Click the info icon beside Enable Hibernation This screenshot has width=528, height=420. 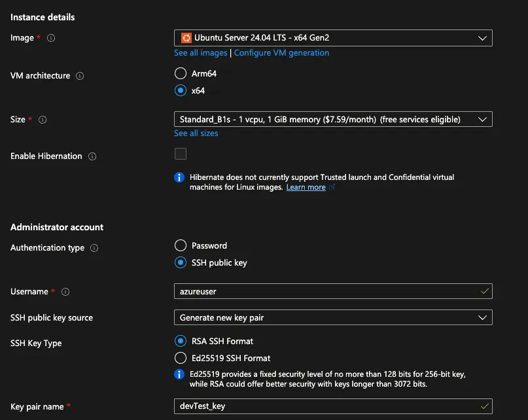(x=92, y=156)
